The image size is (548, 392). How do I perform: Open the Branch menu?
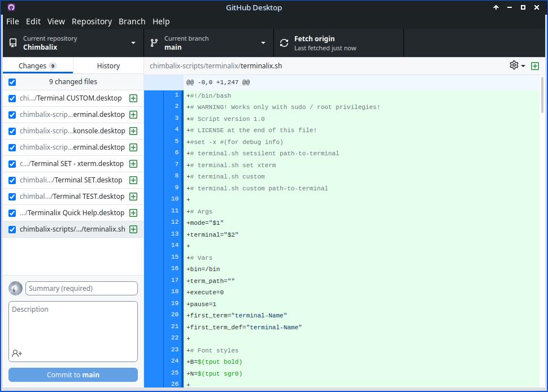click(132, 21)
